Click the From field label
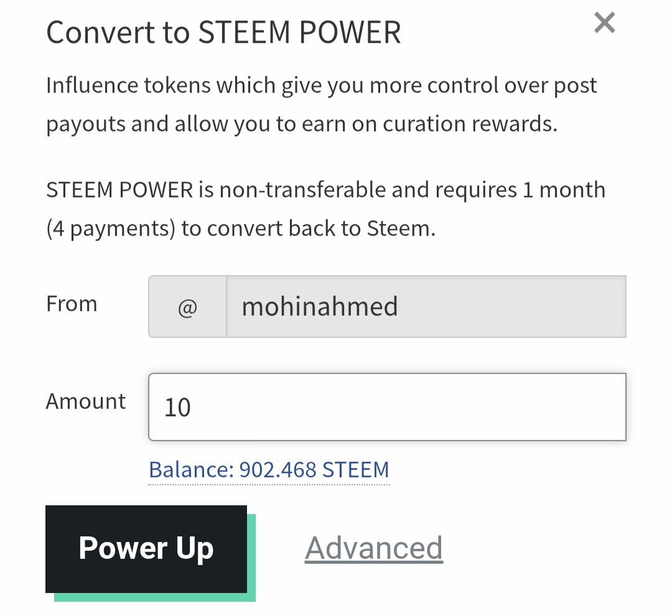The image size is (672, 616). pyautogui.click(x=72, y=304)
